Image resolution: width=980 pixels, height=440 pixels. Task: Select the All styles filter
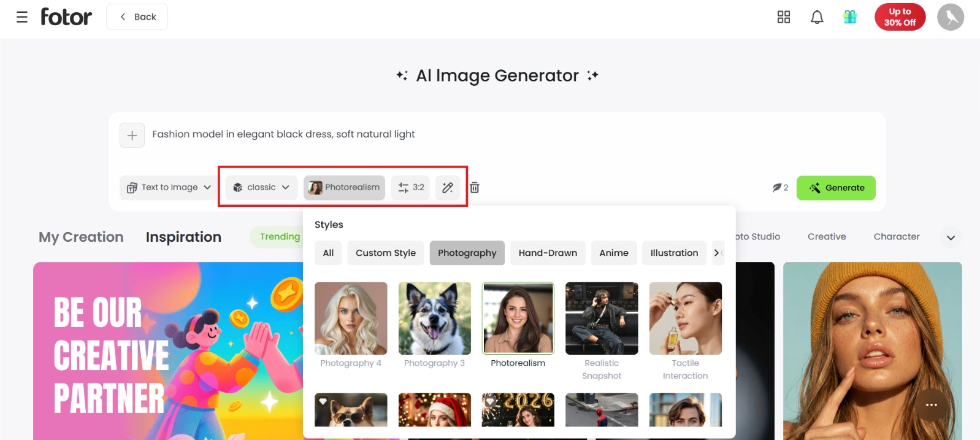coord(328,253)
